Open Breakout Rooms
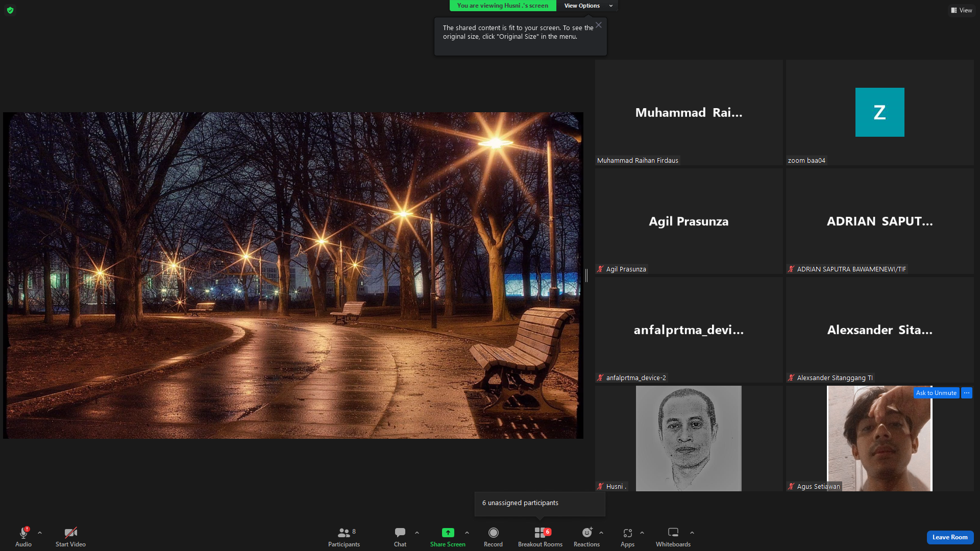The width and height of the screenshot is (980, 551). (540, 537)
